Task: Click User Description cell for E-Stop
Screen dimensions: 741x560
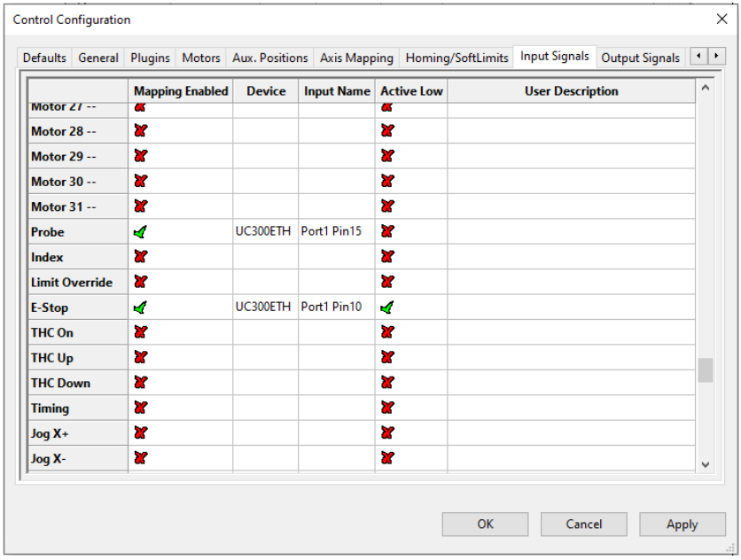Action: click(571, 308)
